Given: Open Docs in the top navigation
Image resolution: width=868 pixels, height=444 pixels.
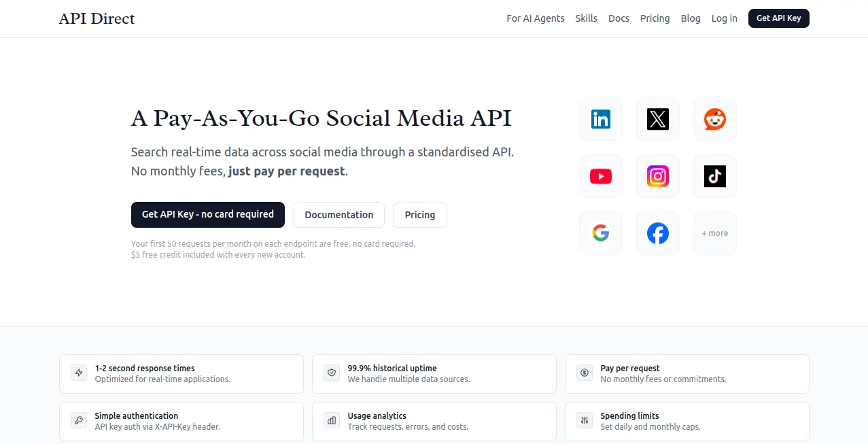Looking at the screenshot, I should coord(619,18).
